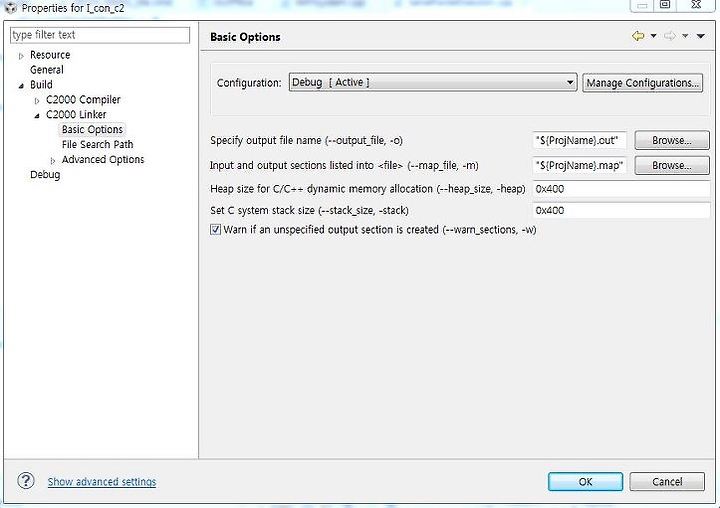Select Basic Options tree item
The height and width of the screenshot is (508, 720).
coord(92,130)
